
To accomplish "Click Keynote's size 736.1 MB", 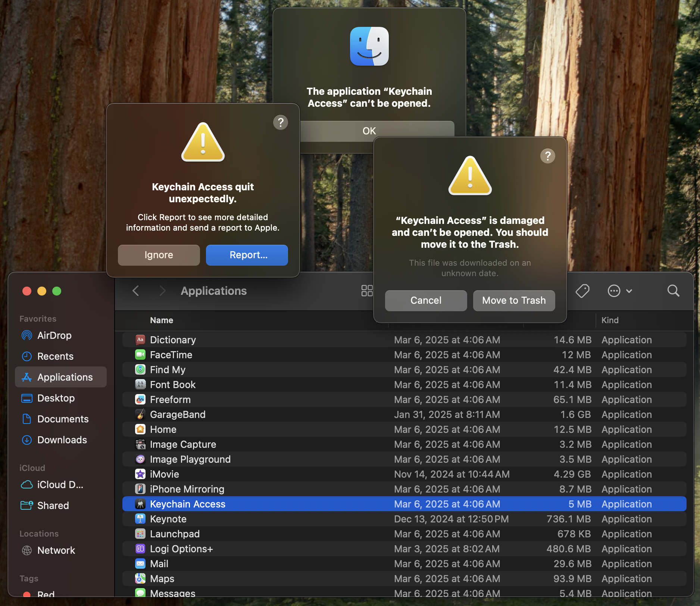I will (x=569, y=519).
